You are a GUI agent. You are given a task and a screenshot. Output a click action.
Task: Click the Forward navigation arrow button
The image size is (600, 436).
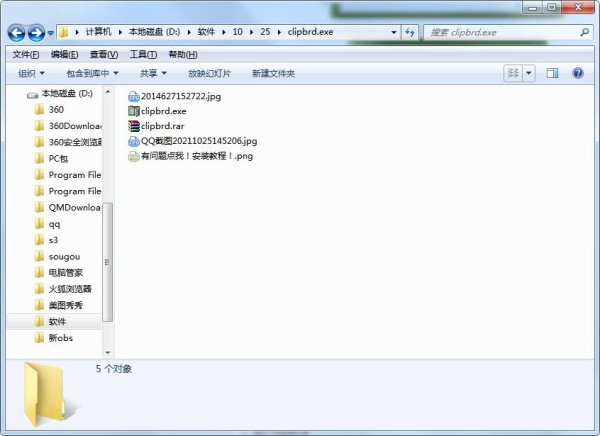pos(37,32)
